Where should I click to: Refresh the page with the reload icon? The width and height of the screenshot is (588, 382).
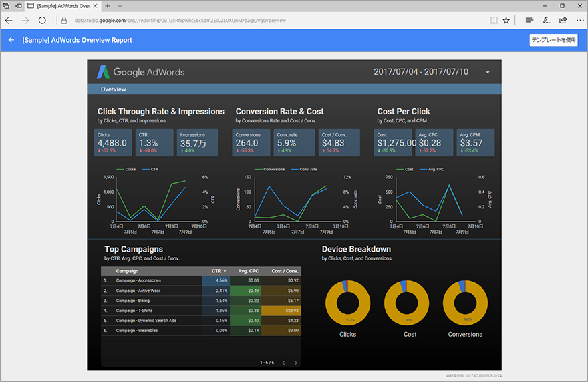tap(42, 21)
